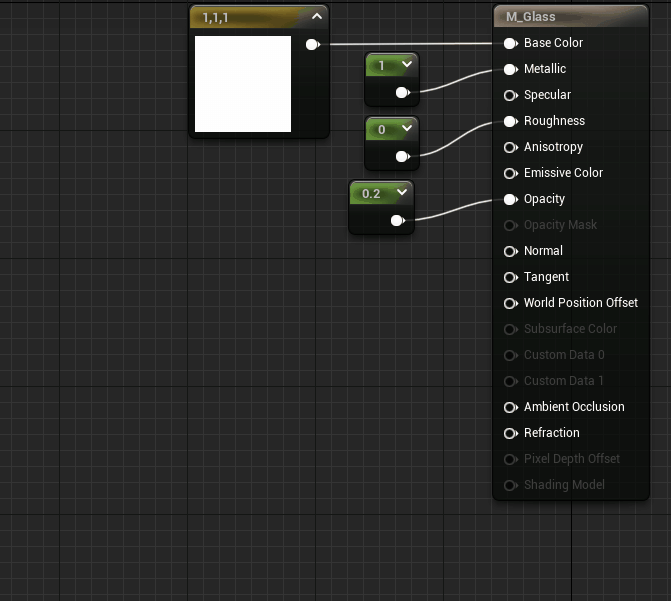Click the Emissive Color label
The image size is (671, 601).
[x=563, y=173]
